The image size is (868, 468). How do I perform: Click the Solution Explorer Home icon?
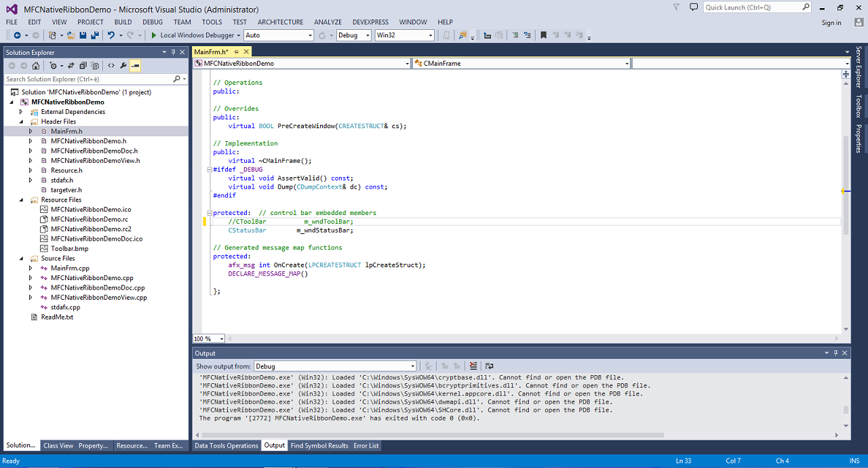click(35, 66)
